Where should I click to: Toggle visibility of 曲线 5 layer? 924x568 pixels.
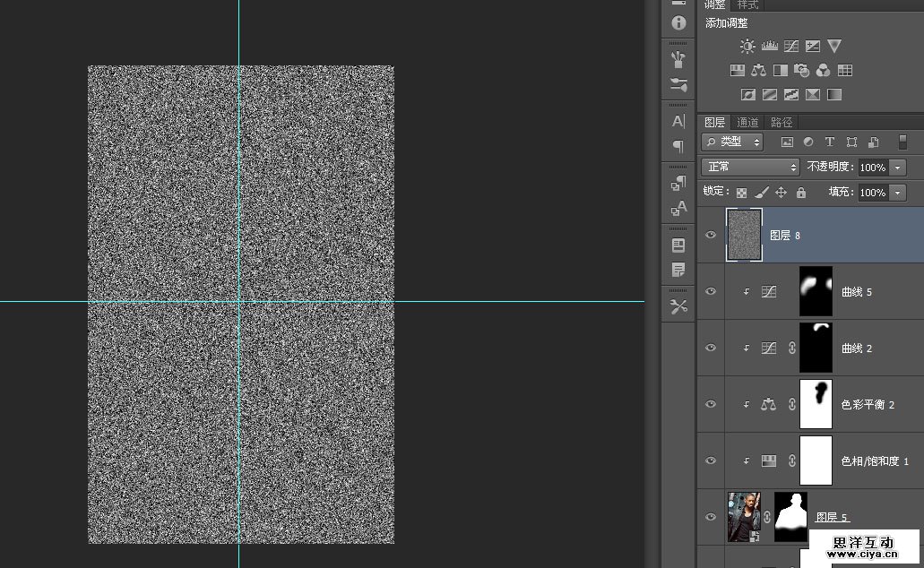(x=711, y=291)
